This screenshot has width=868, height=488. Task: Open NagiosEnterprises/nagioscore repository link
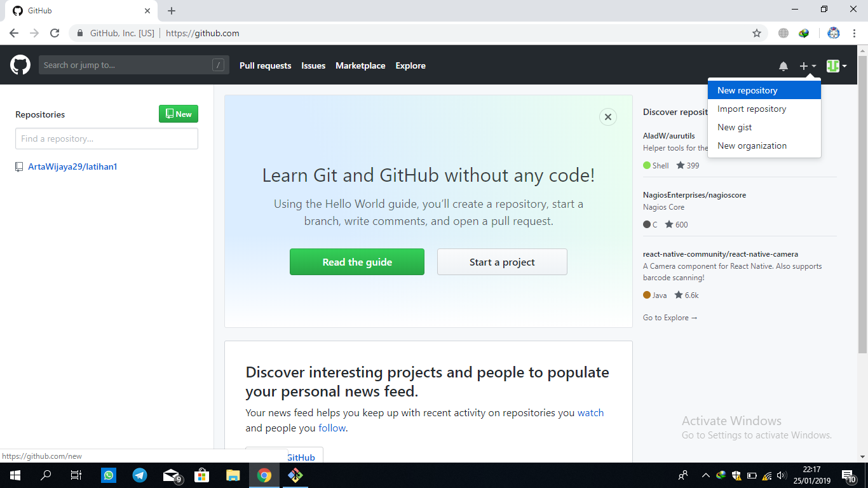695,195
